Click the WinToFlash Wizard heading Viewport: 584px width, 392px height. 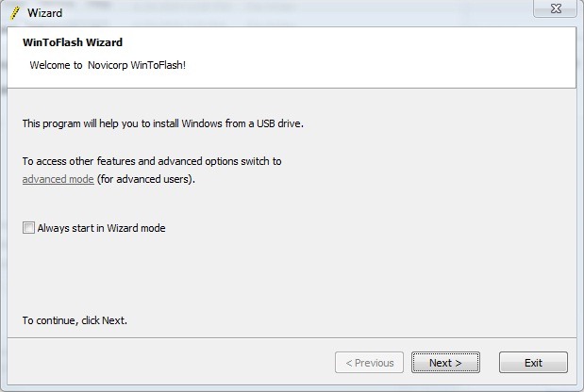(x=73, y=42)
